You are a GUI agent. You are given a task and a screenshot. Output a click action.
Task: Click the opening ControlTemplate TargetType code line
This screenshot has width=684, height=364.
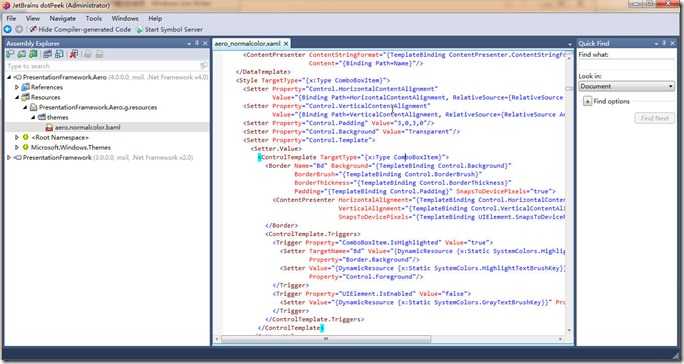click(x=353, y=157)
